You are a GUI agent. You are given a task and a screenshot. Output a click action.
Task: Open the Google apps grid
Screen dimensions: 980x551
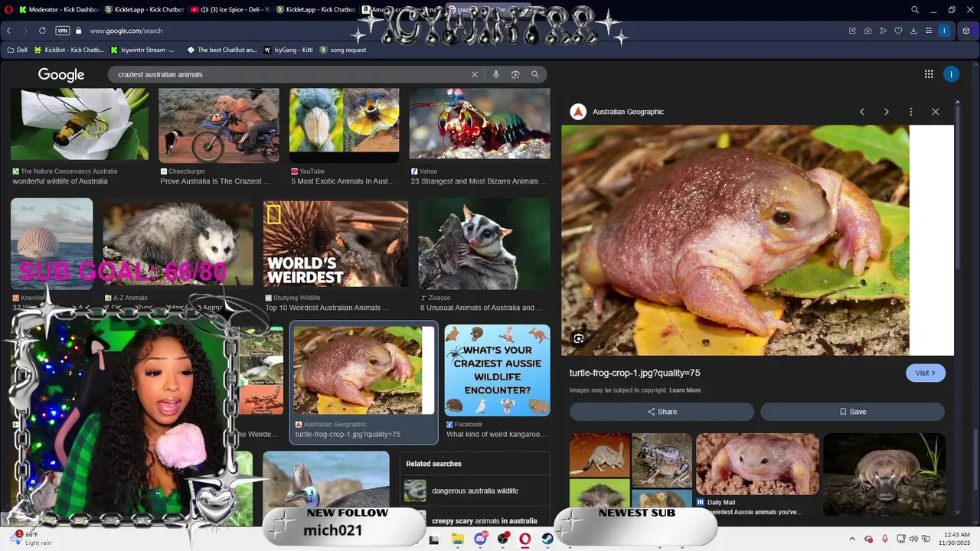(x=929, y=74)
